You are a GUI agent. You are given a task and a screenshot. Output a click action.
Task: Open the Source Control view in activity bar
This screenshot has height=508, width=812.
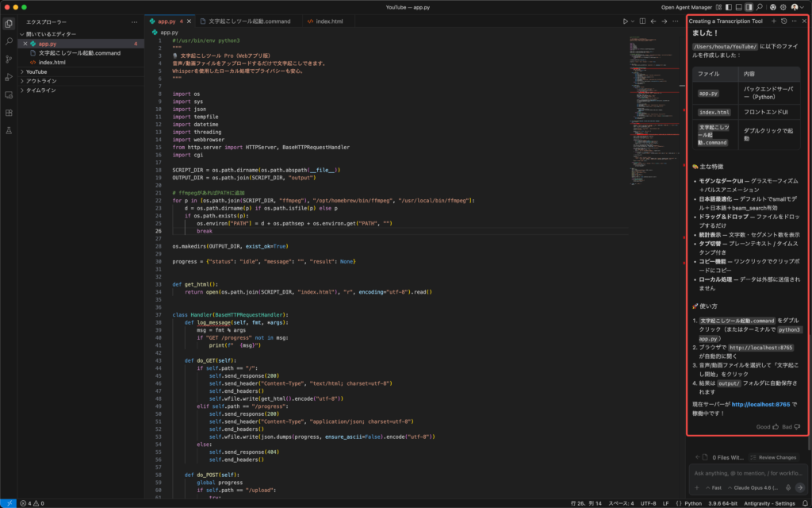pos(9,59)
